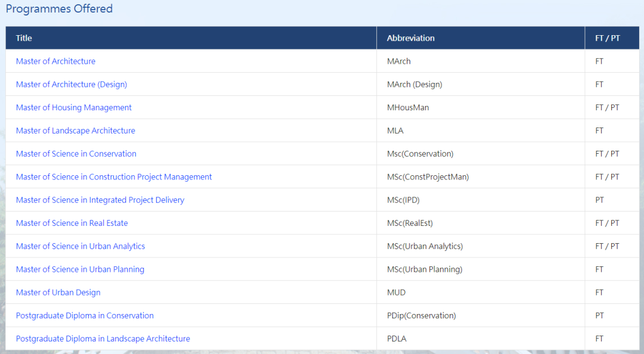Click FT / PT value in MHousMan row

607,108
